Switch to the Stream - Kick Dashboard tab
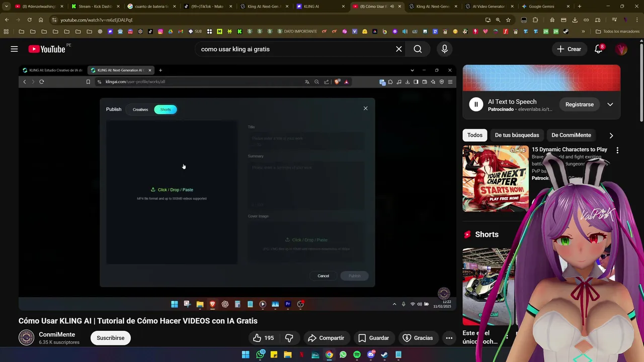644x362 pixels. [96, 7]
